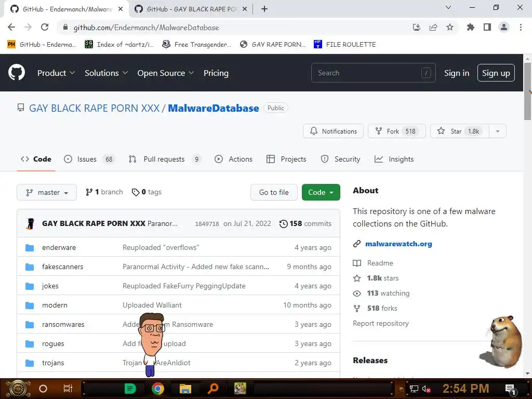This screenshot has height=399, width=532.
Task: Close the first Endermanch/Malware browser tab
Action: pos(121,9)
